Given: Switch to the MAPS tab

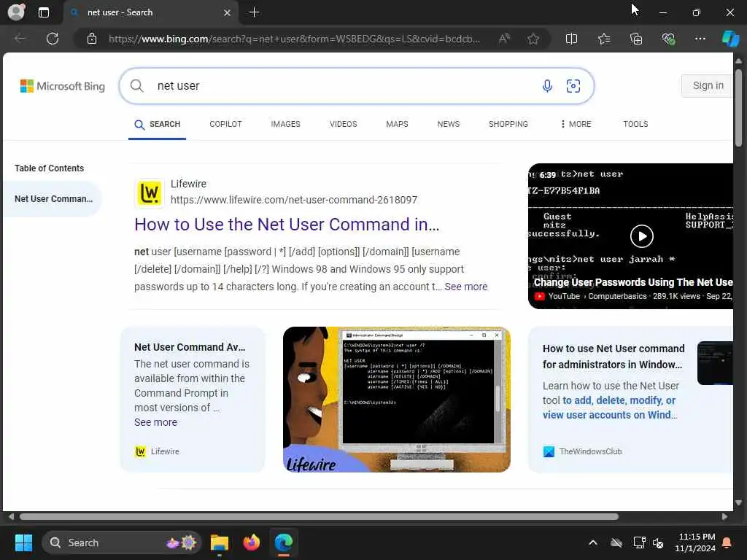Looking at the screenshot, I should click(x=397, y=124).
